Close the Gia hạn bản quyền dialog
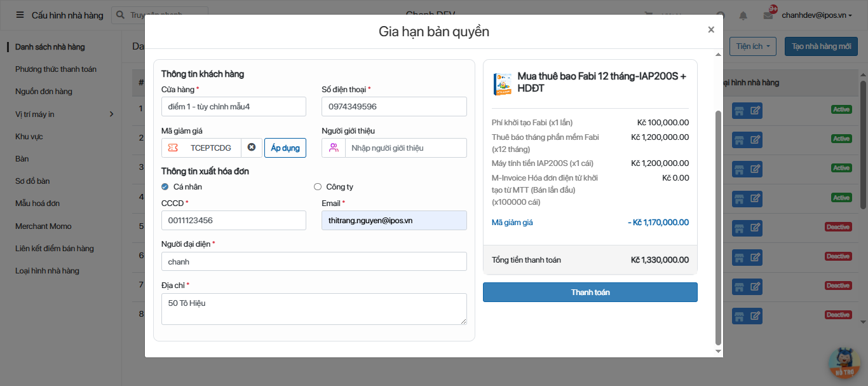The height and width of the screenshot is (386, 868). pos(711,30)
